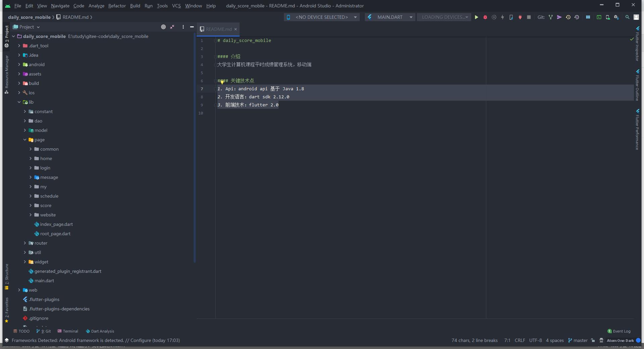Open the Project view mode dropdown
Image resolution: width=644 pixels, height=349 pixels.
27,27
